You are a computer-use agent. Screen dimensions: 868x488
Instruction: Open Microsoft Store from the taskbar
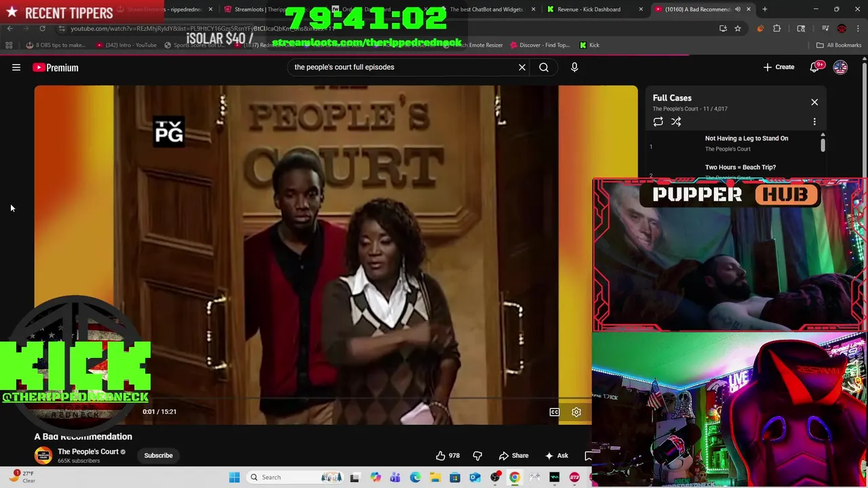[455, 477]
